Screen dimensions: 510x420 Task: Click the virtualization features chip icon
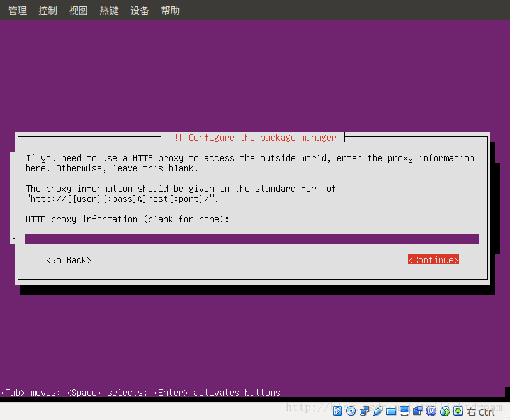(432, 411)
